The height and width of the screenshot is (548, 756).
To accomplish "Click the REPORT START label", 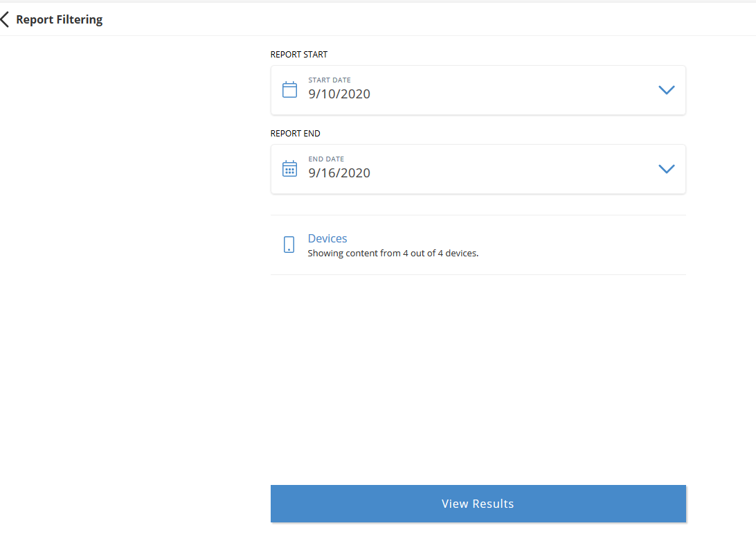I will 299,55.
